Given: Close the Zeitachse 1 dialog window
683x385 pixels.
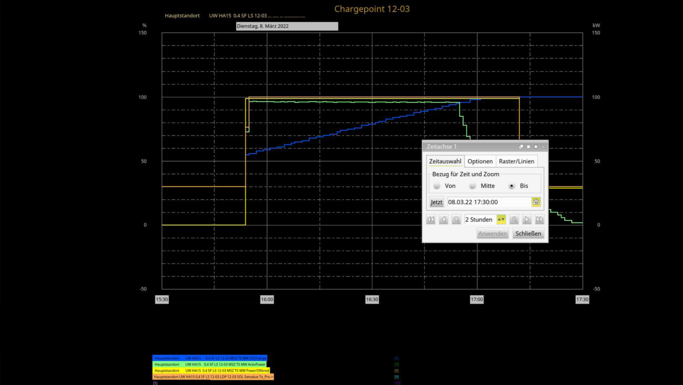Looking at the screenshot, I should click(x=543, y=147).
